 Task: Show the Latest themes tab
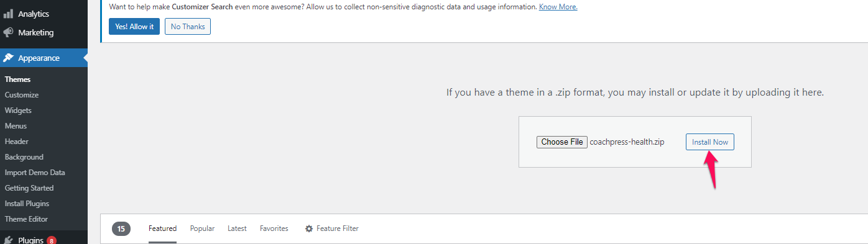point(237,228)
